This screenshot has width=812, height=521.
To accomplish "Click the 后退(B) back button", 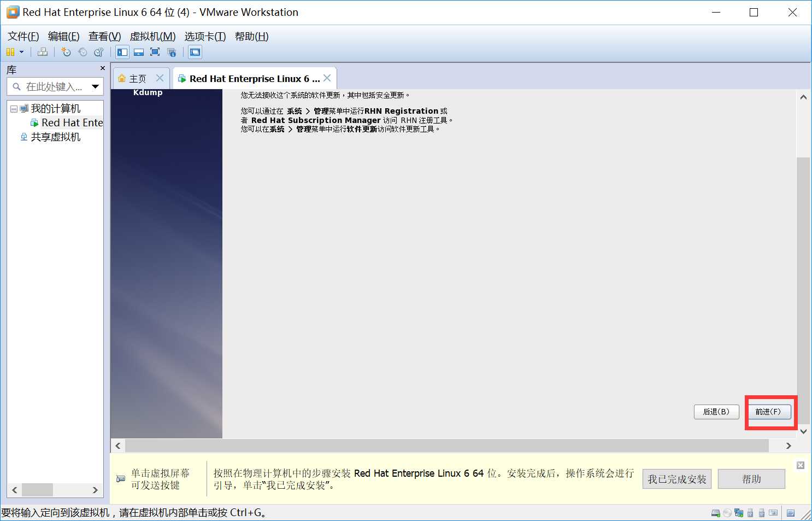I will click(x=716, y=412).
